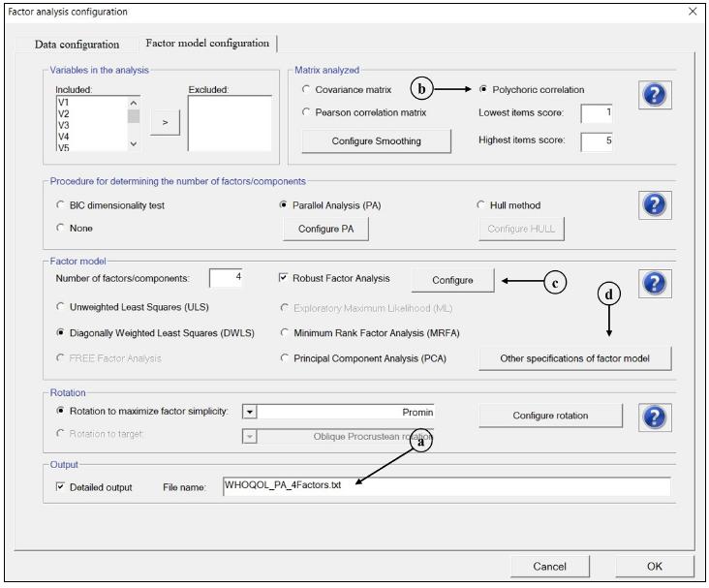This screenshot has height=588, width=709.
Task: Click help icon in Matrix analyzed section
Action: [x=658, y=96]
